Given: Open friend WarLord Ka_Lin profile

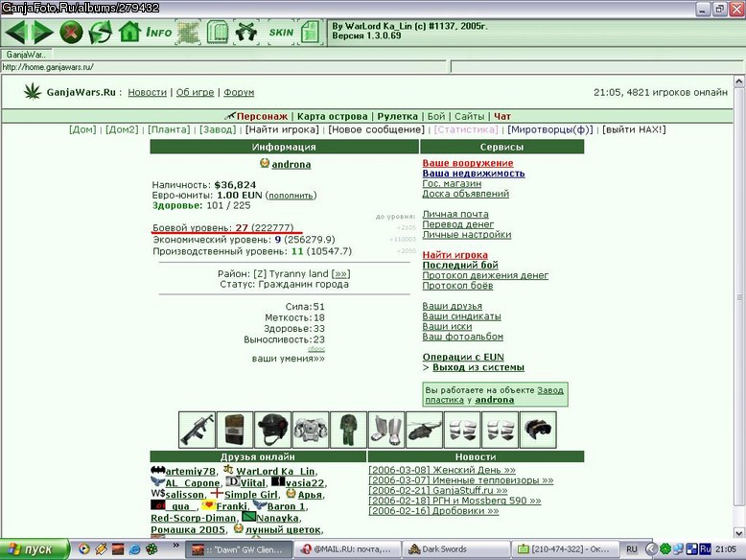Looking at the screenshot, I should (276, 472).
